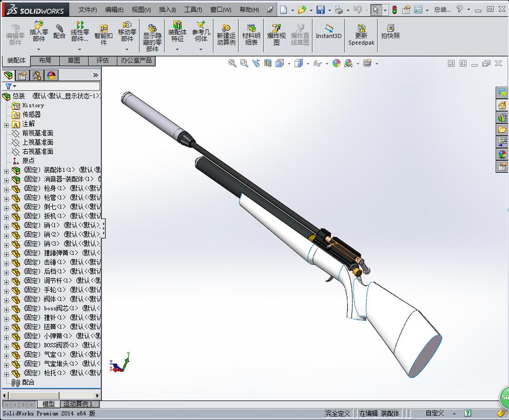Open the View Orientation dropdown arrow
This screenshot has height=420, width=509.
pos(289,64)
